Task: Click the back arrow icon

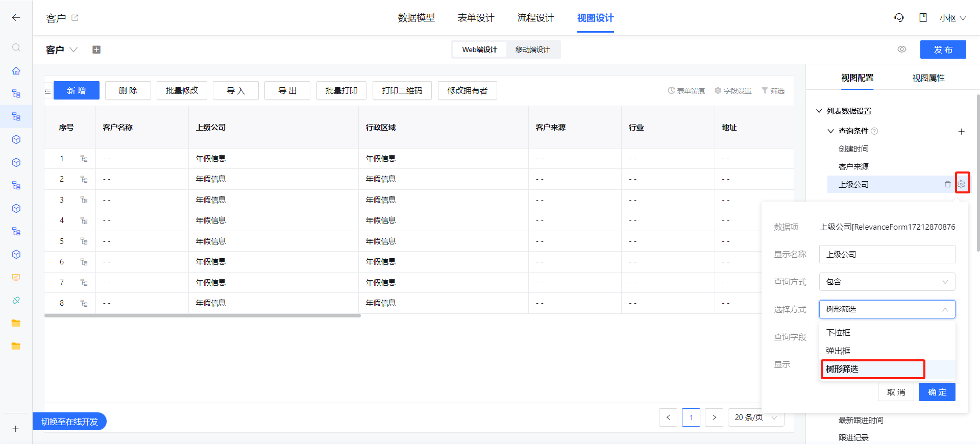Action: pyautogui.click(x=16, y=18)
